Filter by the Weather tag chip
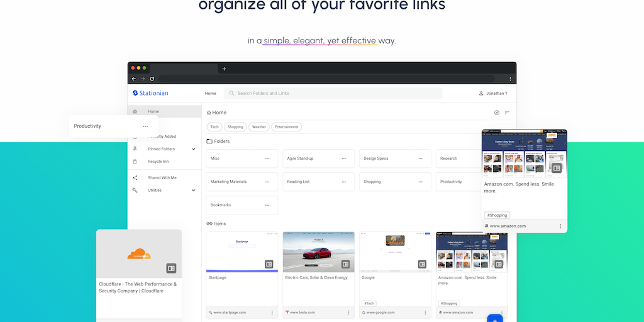Screen dimensions: 644x322 [x=259, y=127]
